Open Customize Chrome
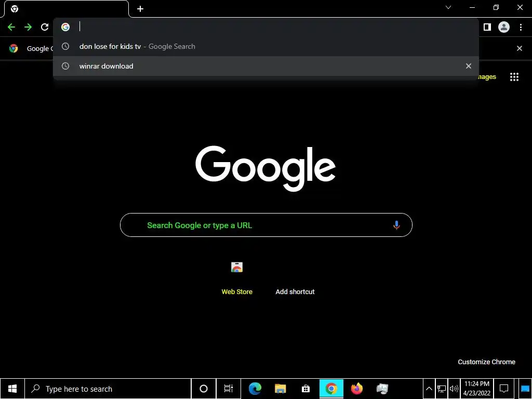Screen dimensions: 532x399 coord(486,362)
